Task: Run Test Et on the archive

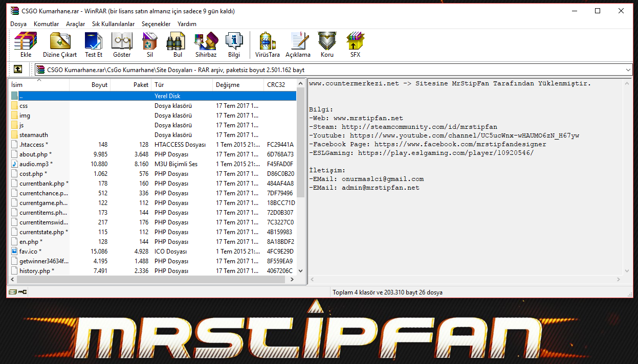Action: (94, 41)
